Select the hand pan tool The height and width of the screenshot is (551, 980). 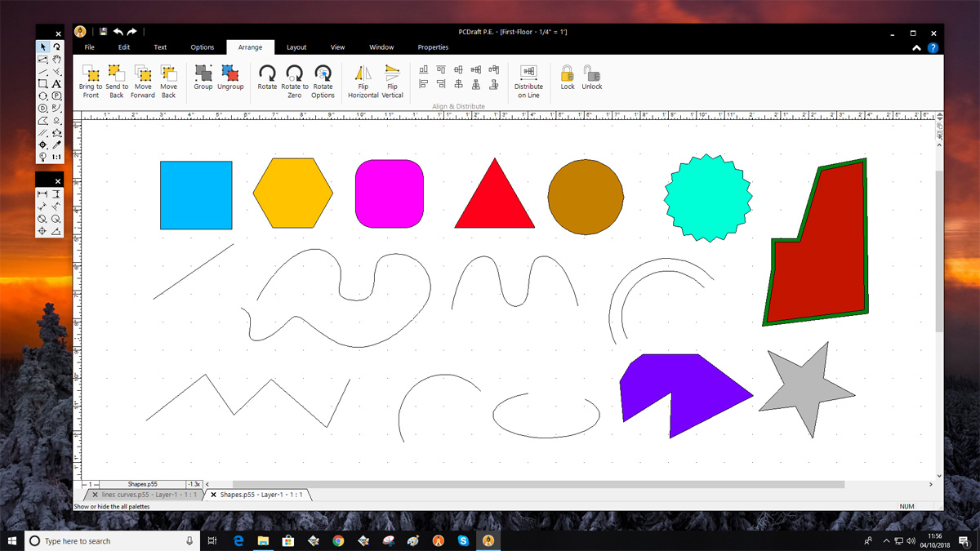tap(56, 59)
